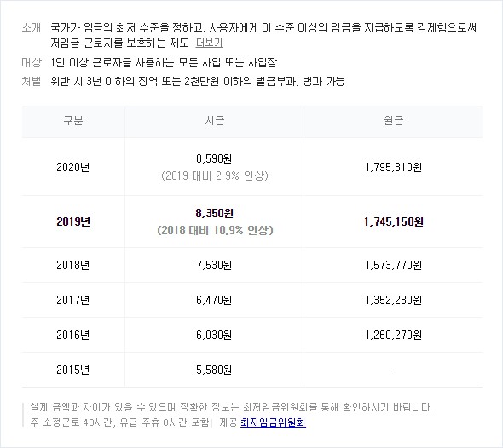Viewport: 503px width, 448px height.
Task: Select the 2018년 row label
Action: coord(72,265)
